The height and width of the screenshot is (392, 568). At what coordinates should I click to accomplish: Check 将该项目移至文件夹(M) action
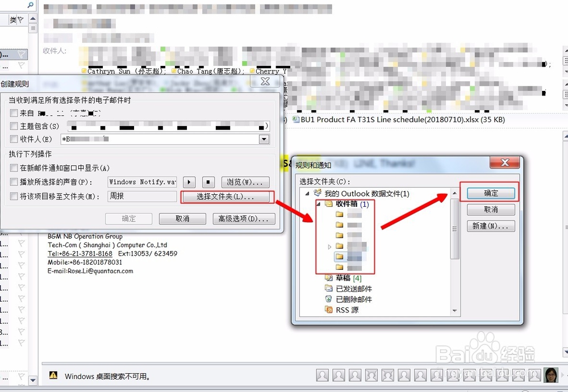[14, 195]
